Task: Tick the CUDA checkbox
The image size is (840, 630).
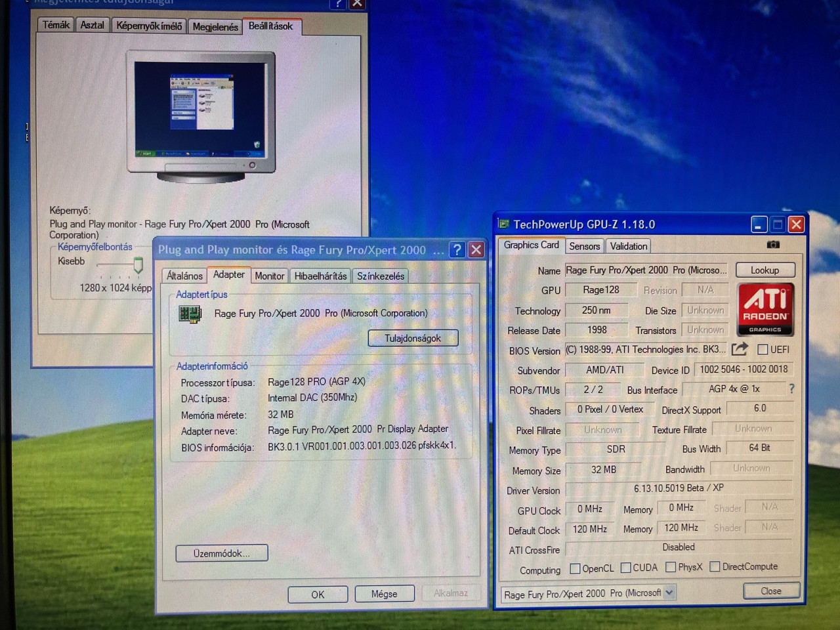Action: coord(625,568)
